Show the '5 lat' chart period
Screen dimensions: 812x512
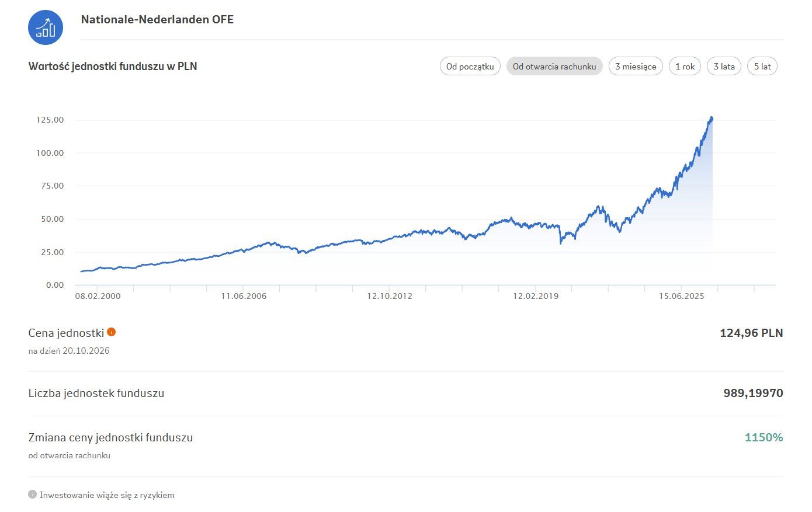point(762,67)
